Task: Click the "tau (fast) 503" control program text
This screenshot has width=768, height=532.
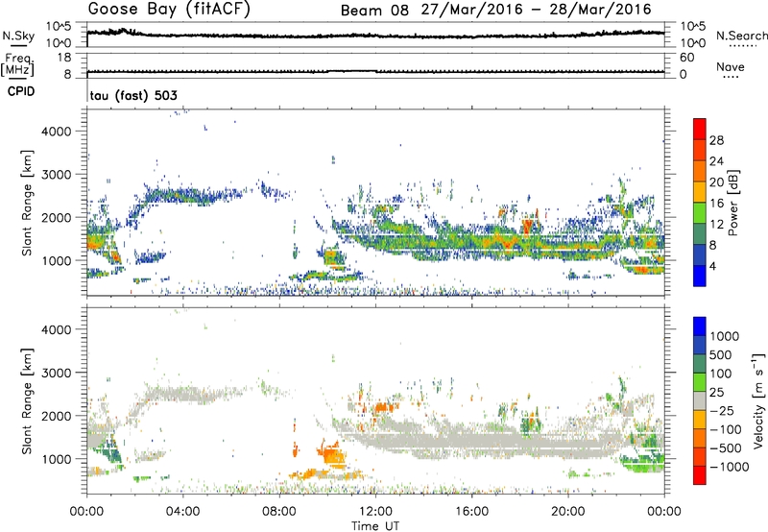Action: pos(133,95)
